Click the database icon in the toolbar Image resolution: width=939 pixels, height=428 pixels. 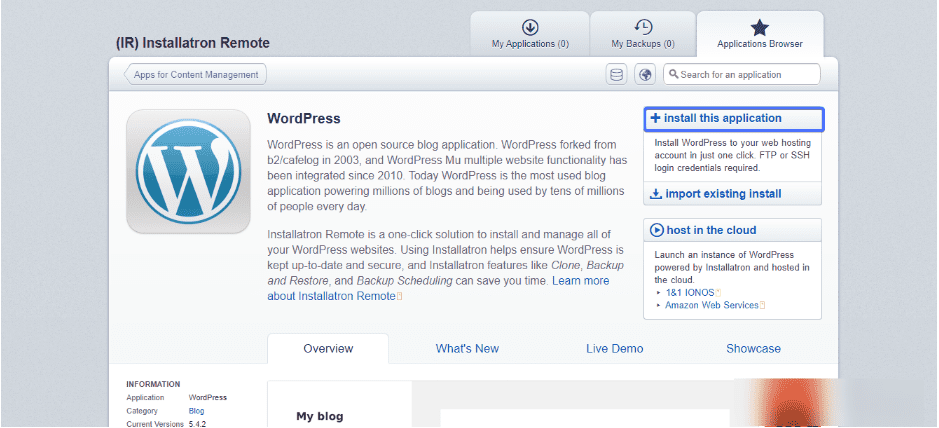pos(616,75)
